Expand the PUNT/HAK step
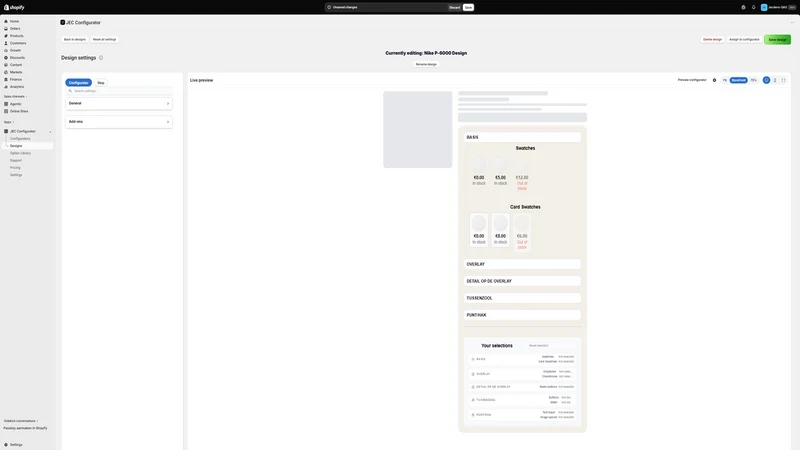800x450 pixels. click(522, 315)
